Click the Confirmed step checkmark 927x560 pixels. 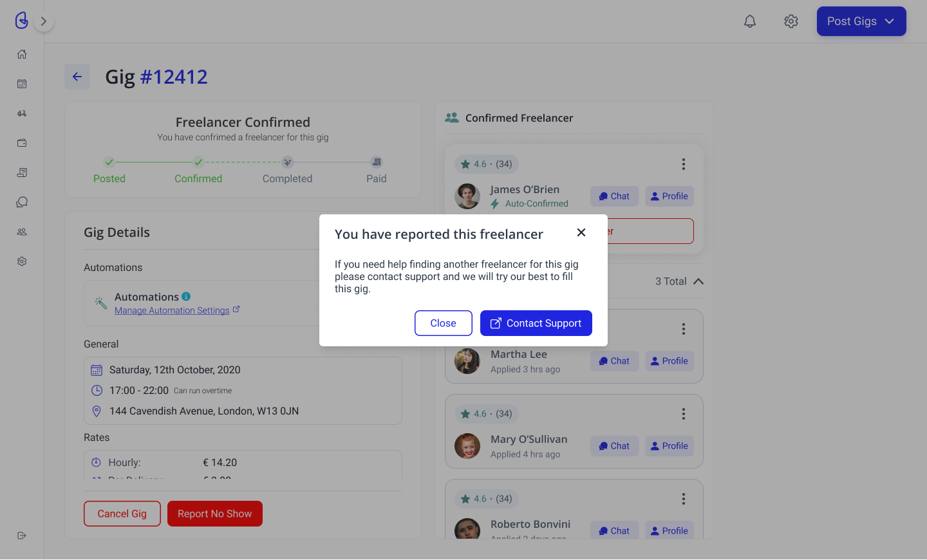coord(198,162)
